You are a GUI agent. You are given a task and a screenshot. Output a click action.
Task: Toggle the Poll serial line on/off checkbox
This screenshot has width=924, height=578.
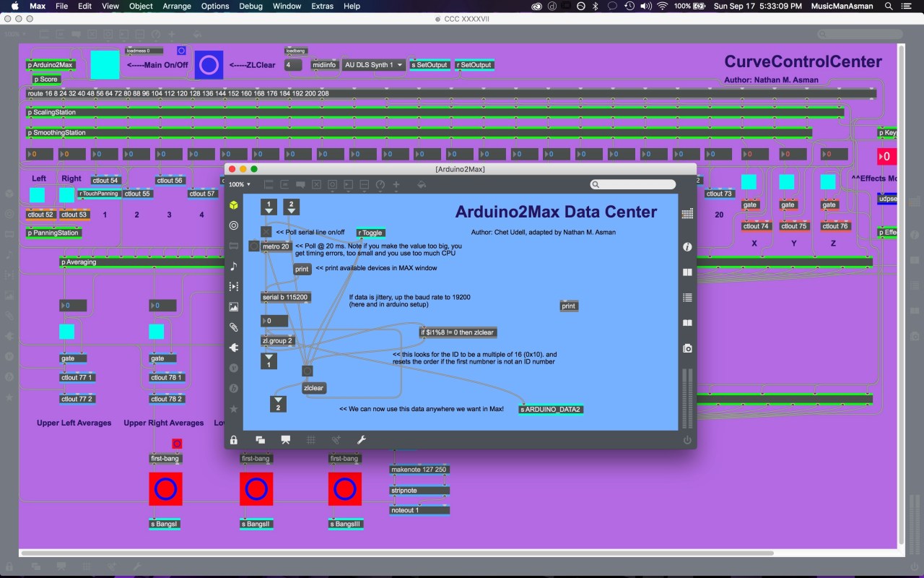266,232
